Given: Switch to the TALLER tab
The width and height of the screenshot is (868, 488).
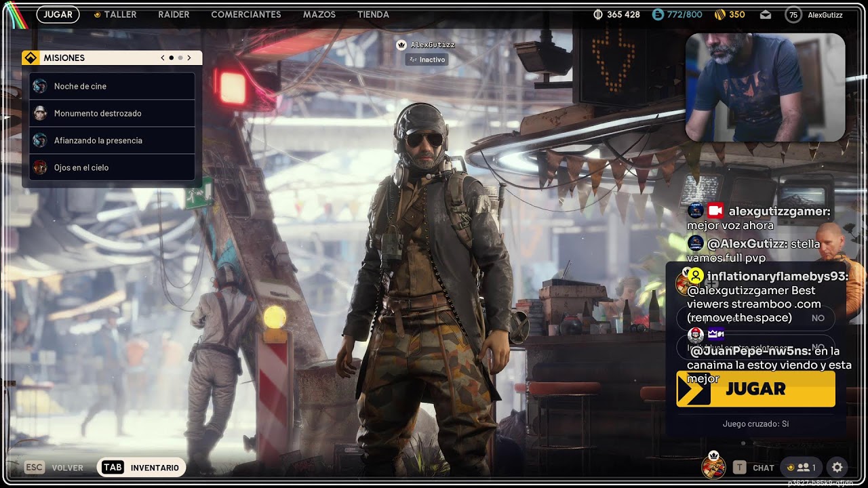Looking at the screenshot, I should [120, 14].
